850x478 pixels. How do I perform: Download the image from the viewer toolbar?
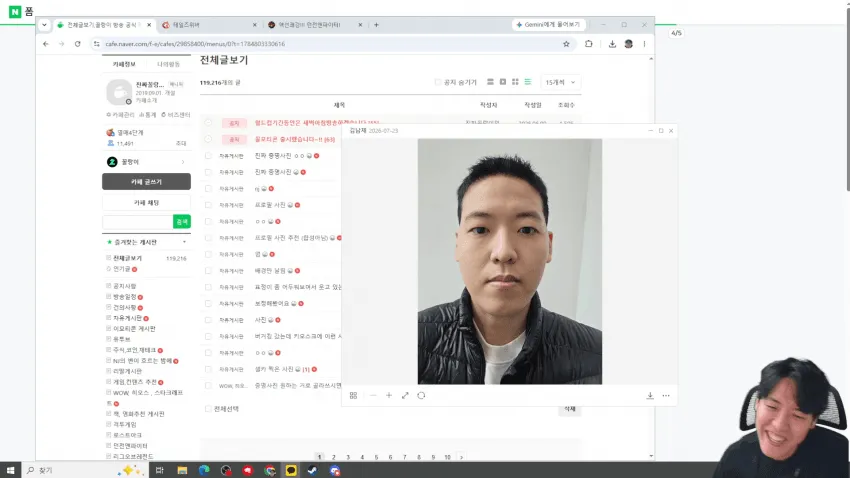(x=650, y=396)
